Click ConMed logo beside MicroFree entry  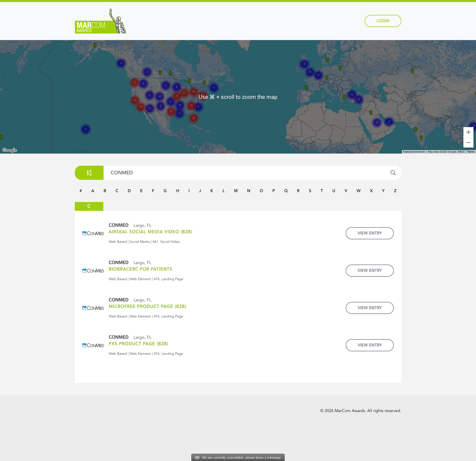(93, 308)
